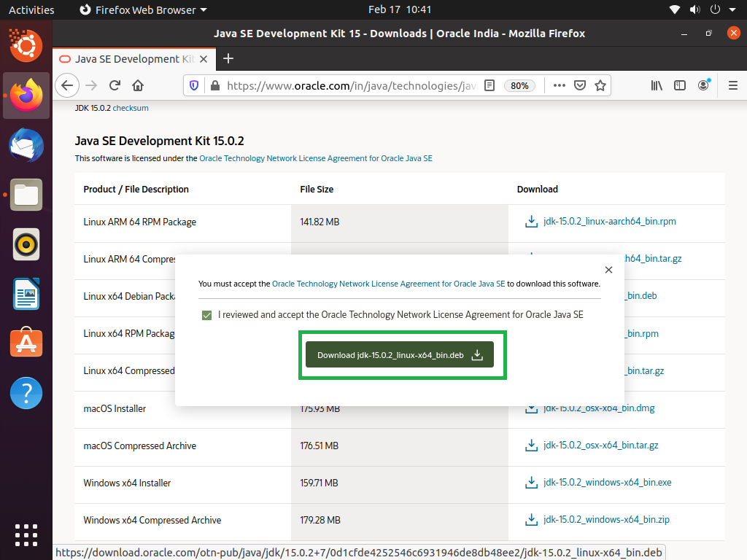747x560 pixels.
Task: Open license agreement link under page heading
Action: (x=316, y=158)
